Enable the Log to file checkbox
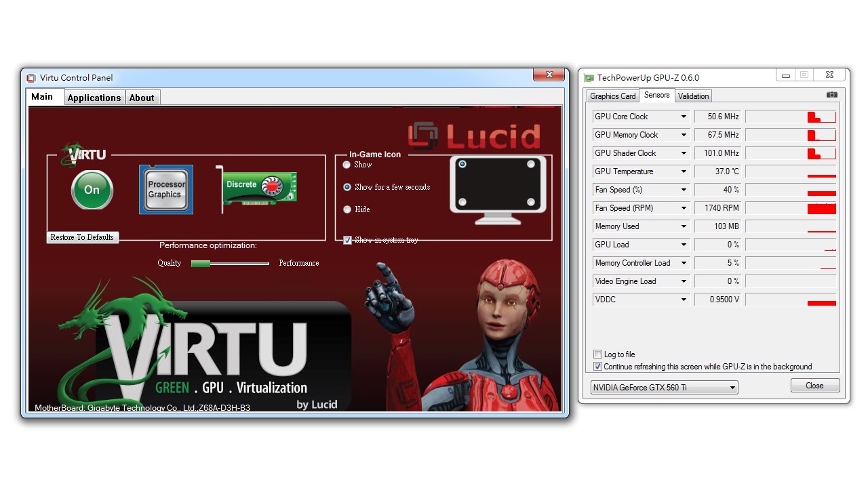The height and width of the screenshot is (488, 868). click(x=597, y=354)
